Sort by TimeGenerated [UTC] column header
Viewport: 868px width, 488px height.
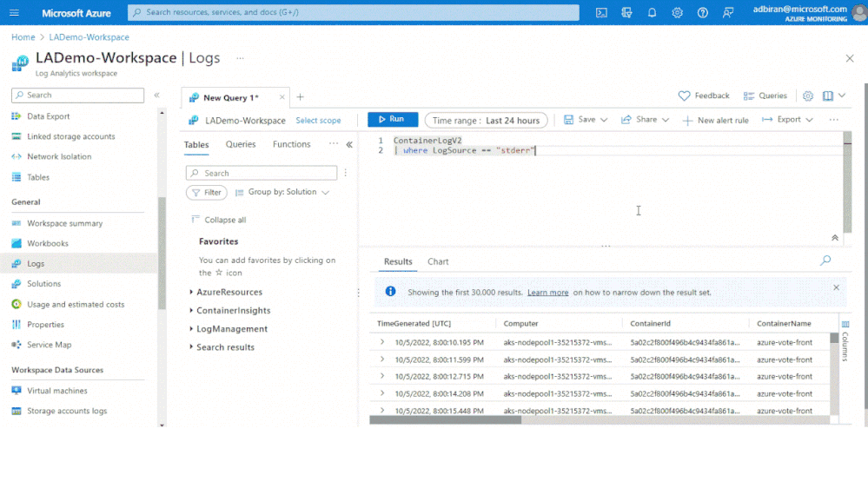click(x=414, y=324)
